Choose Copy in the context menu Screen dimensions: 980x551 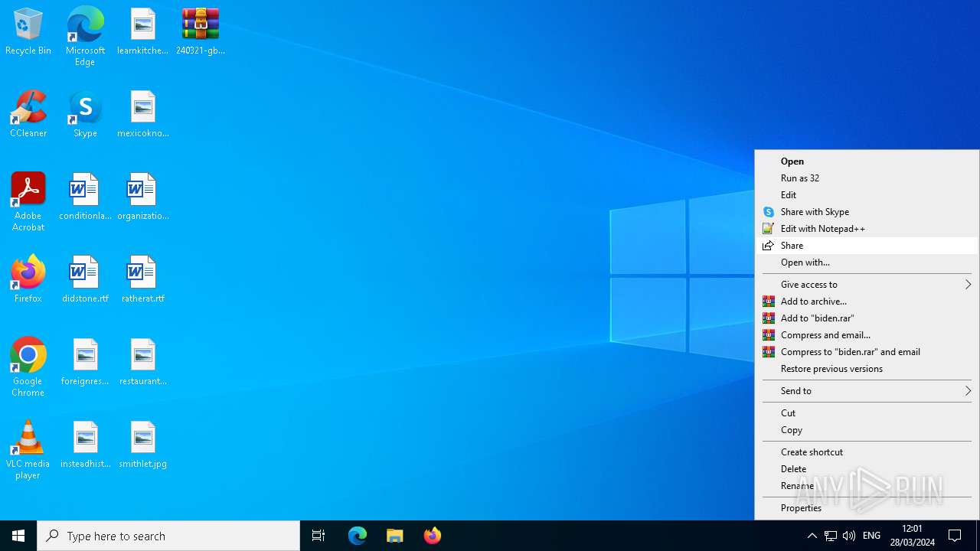pos(867,430)
